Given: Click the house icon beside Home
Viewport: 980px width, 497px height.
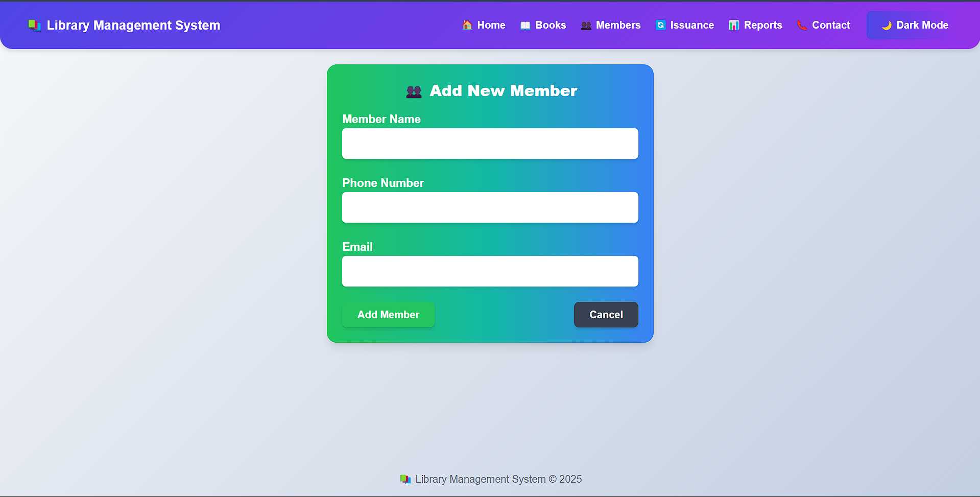Looking at the screenshot, I should point(467,25).
